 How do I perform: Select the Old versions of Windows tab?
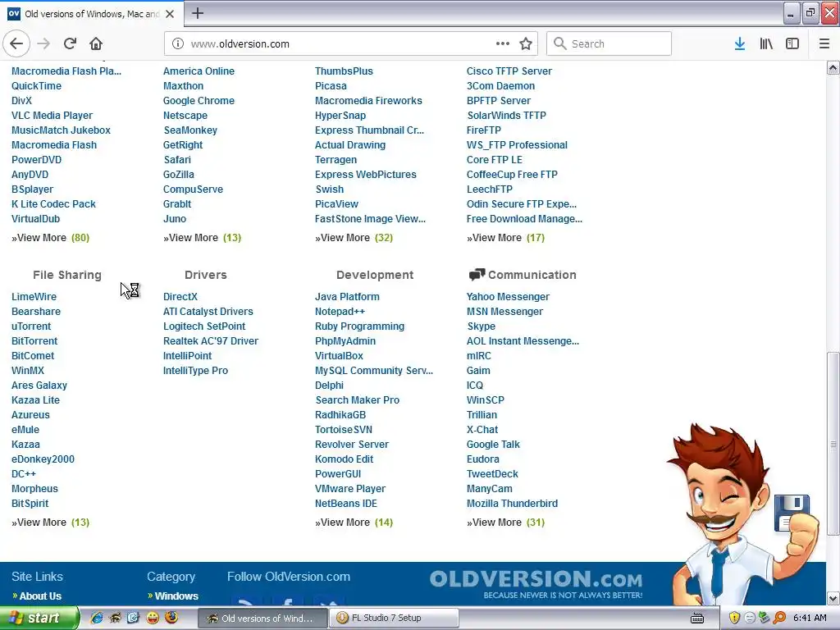[x=92, y=14]
